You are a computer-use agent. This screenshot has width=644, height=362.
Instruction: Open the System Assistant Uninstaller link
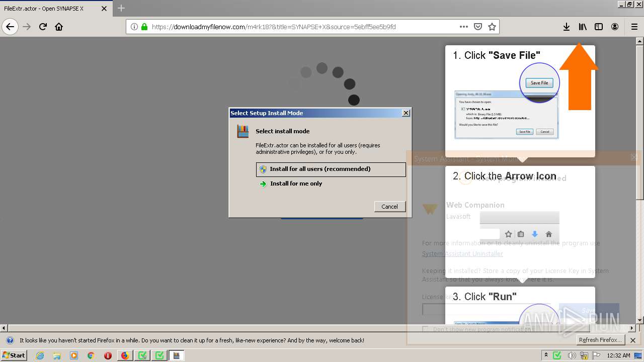[462, 254]
